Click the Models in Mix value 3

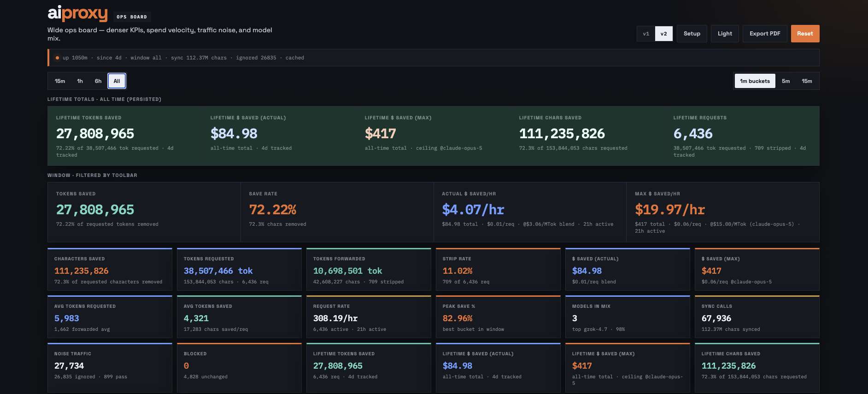(575, 318)
